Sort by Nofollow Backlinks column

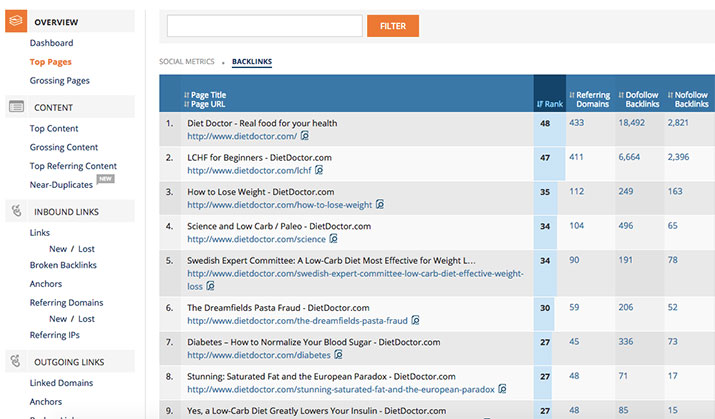click(x=688, y=99)
